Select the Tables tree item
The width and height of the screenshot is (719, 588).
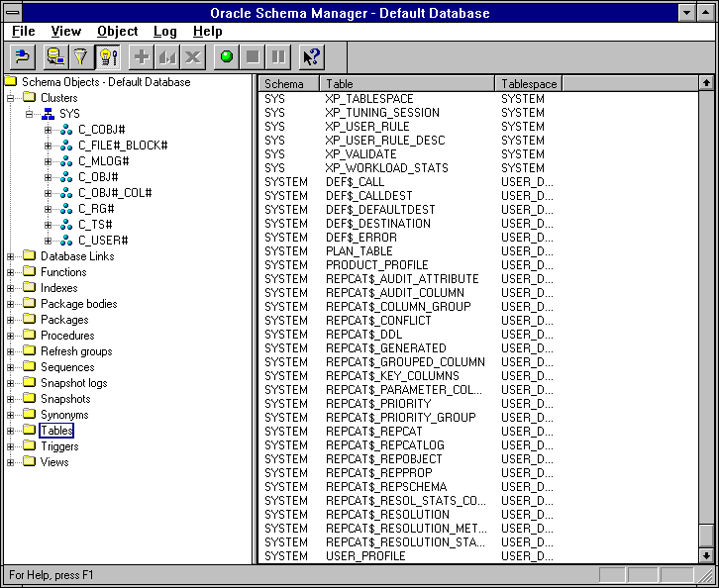56,431
